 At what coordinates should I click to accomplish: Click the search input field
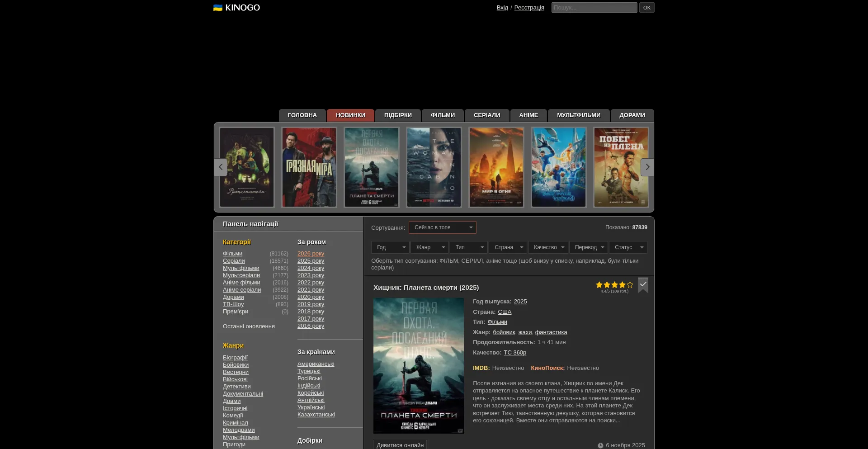click(x=594, y=8)
